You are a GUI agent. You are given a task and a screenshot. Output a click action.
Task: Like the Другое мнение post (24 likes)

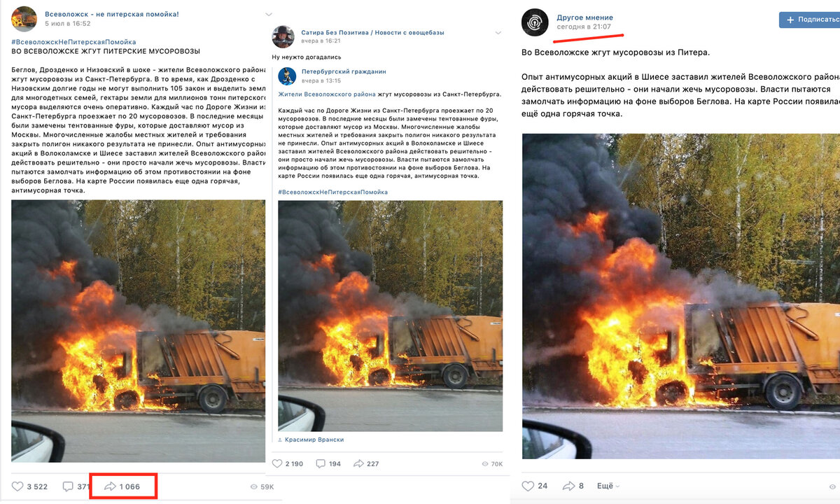[x=535, y=486]
